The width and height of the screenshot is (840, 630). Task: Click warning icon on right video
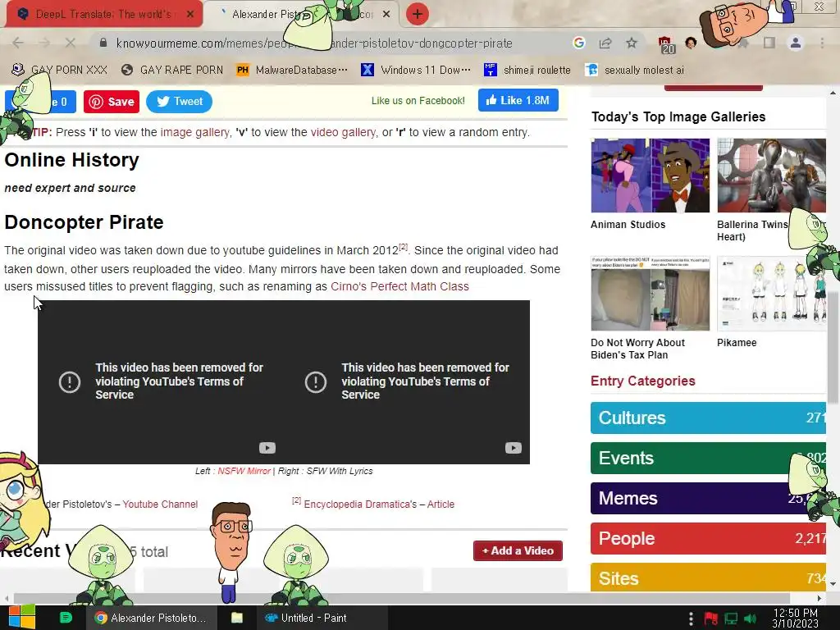click(316, 382)
